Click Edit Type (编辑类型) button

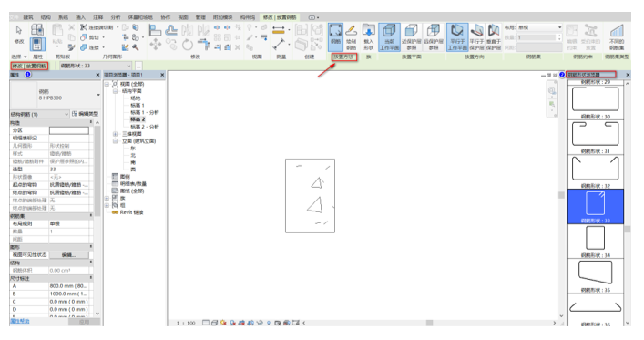coord(85,114)
